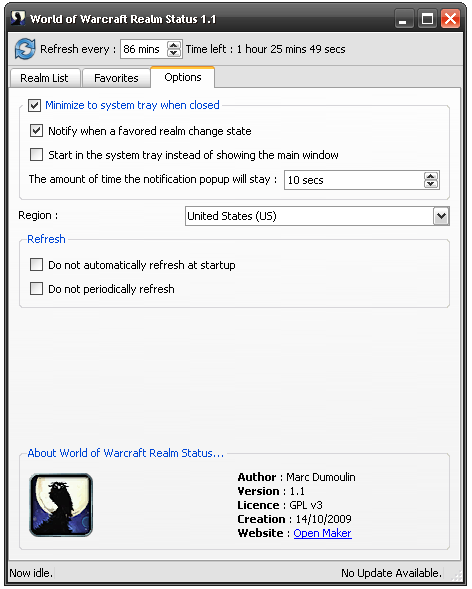The width and height of the screenshot is (472, 589).
Task: Increase notification popup time with up arrow
Action: [x=431, y=176]
